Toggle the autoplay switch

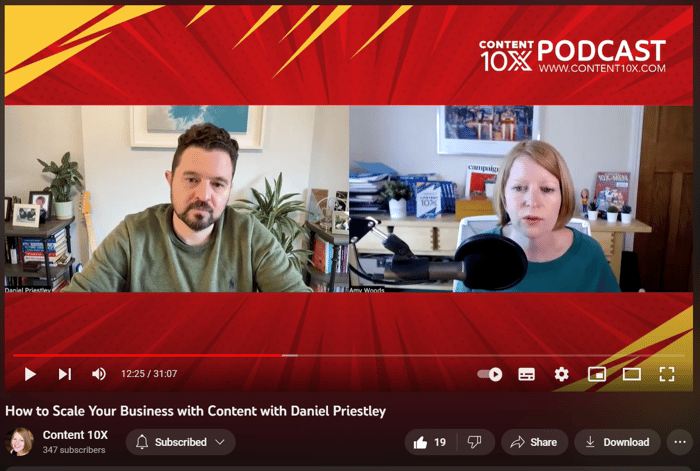point(490,374)
